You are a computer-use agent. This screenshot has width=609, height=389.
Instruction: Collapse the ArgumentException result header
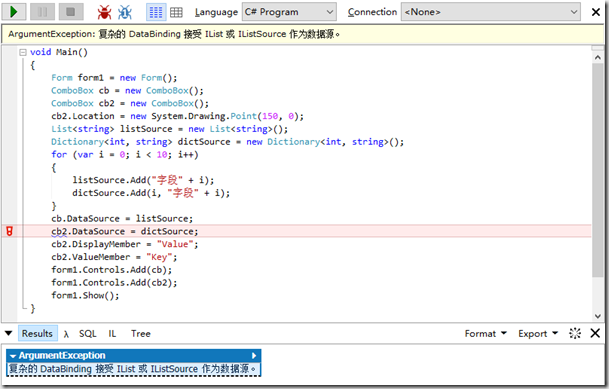click(13, 356)
